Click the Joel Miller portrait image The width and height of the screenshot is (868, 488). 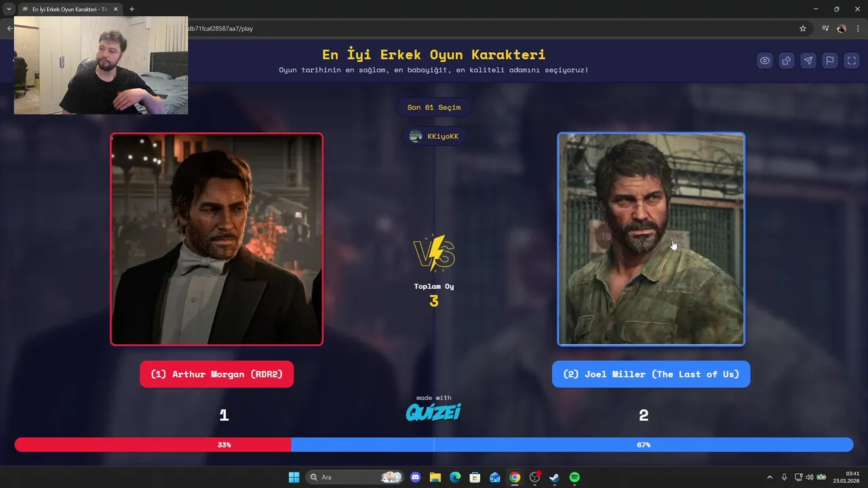pyautogui.click(x=651, y=239)
